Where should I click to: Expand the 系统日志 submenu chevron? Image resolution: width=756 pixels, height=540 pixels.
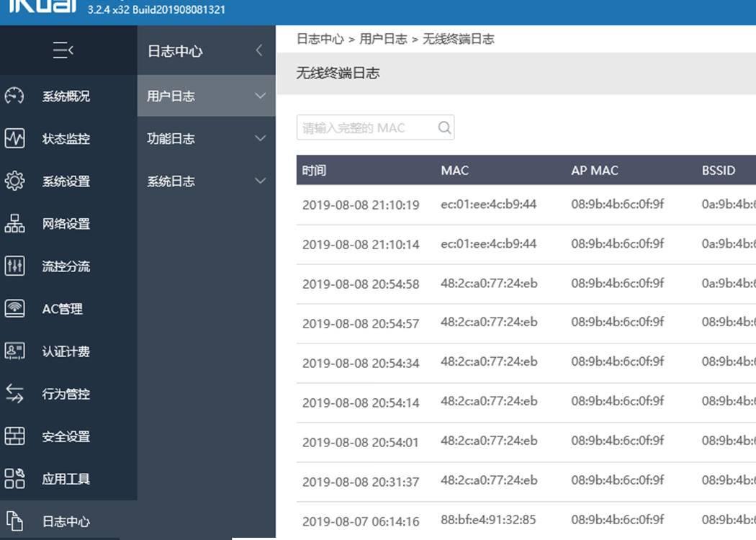[259, 181]
